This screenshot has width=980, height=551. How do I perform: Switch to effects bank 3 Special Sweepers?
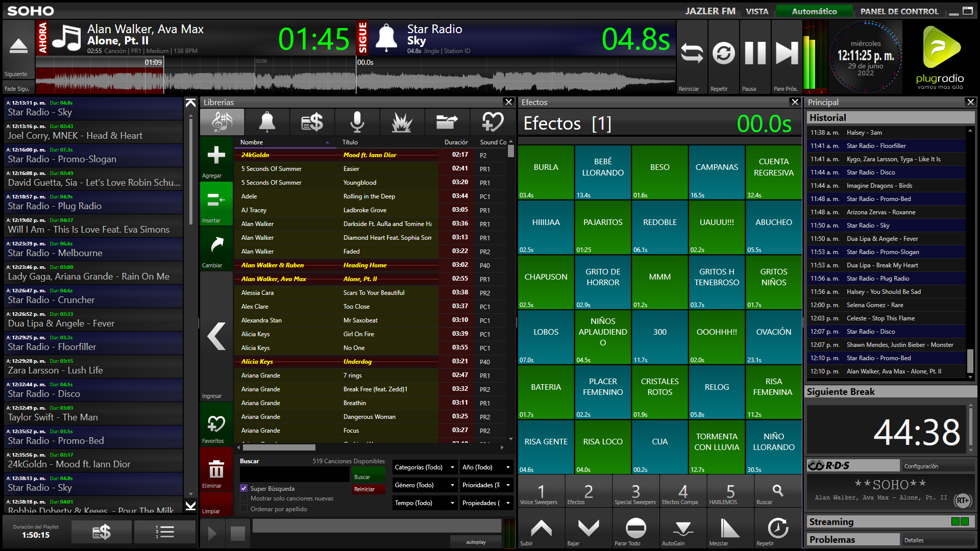coord(636,492)
